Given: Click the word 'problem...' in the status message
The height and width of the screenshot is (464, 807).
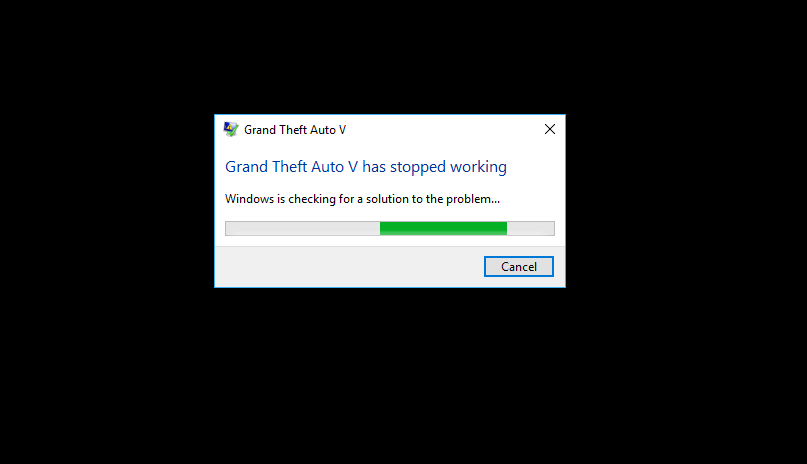Looking at the screenshot, I should [x=473, y=199].
